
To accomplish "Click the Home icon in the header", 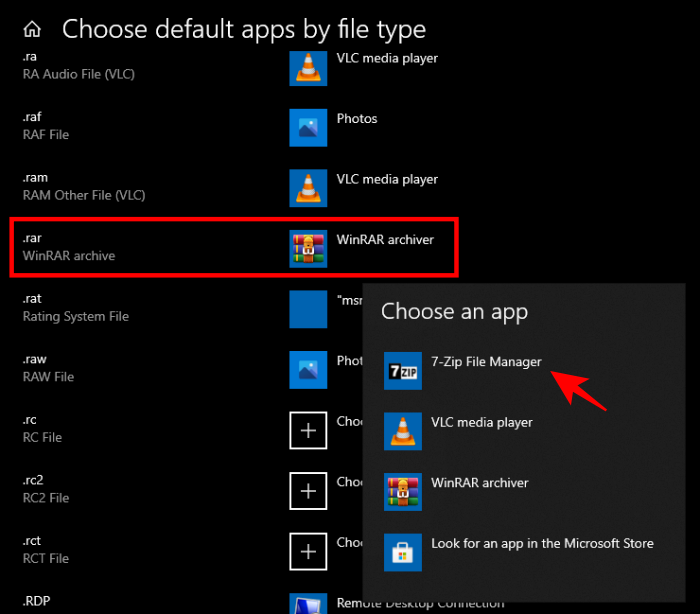I will [33, 29].
